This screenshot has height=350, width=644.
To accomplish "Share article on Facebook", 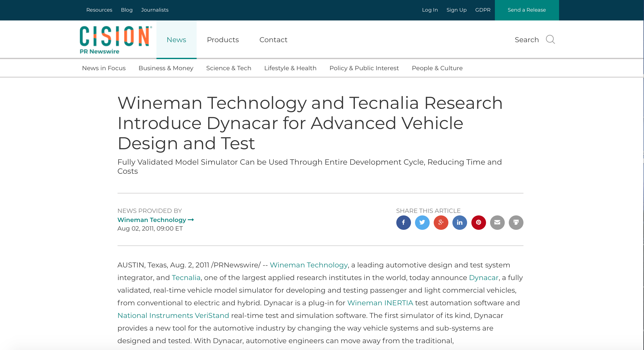I will (403, 222).
